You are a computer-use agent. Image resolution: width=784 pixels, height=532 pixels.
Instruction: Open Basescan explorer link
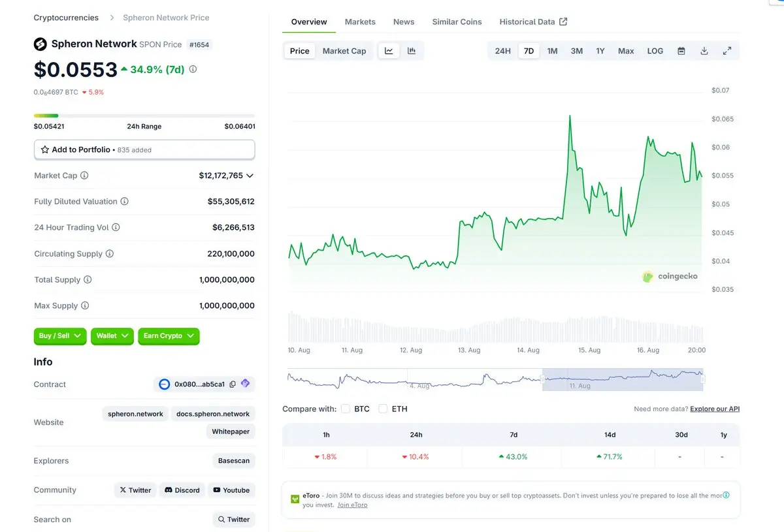[x=234, y=461]
